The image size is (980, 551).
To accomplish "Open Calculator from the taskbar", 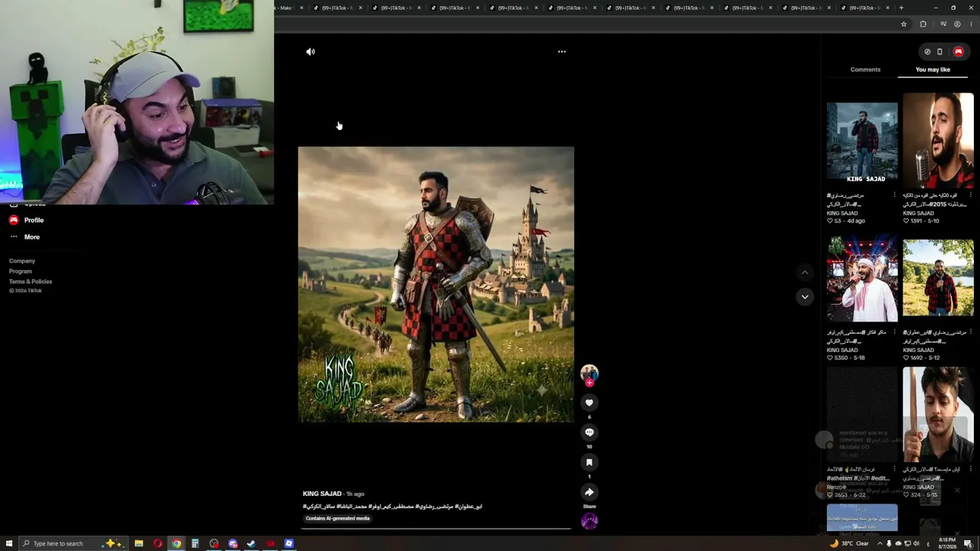I will tap(195, 543).
